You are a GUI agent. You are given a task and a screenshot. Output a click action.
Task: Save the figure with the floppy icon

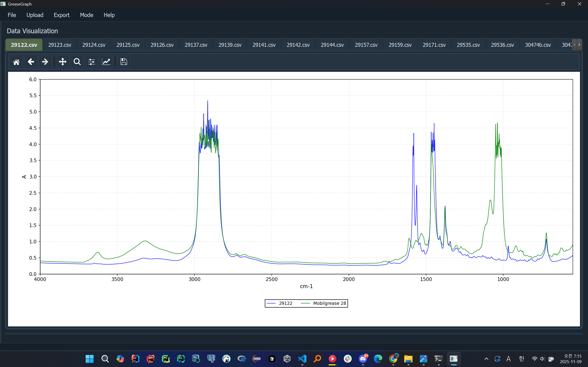pyautogui.click(x=124, y=62)
